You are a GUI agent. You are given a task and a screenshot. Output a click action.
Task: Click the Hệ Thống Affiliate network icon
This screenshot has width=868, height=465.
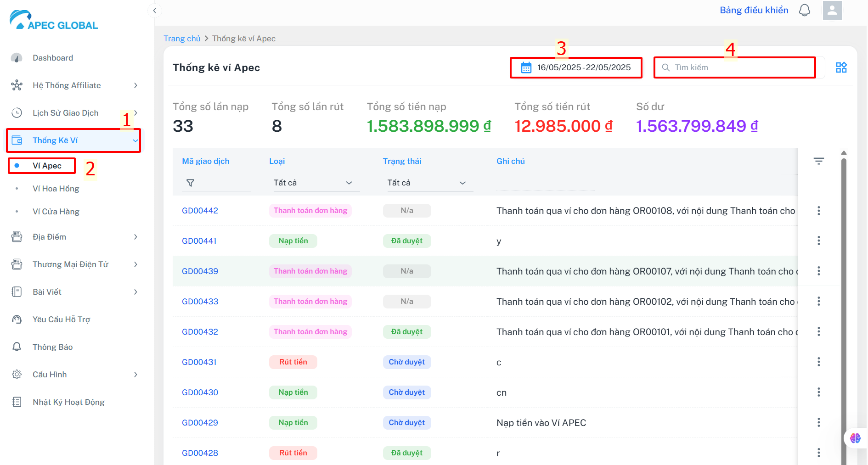pos(17,85)
